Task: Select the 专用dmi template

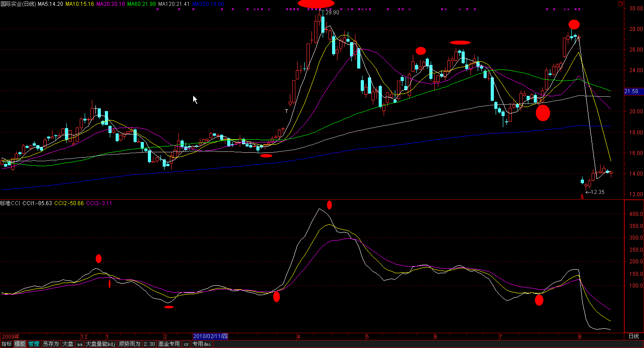Action: click(201, 344)
